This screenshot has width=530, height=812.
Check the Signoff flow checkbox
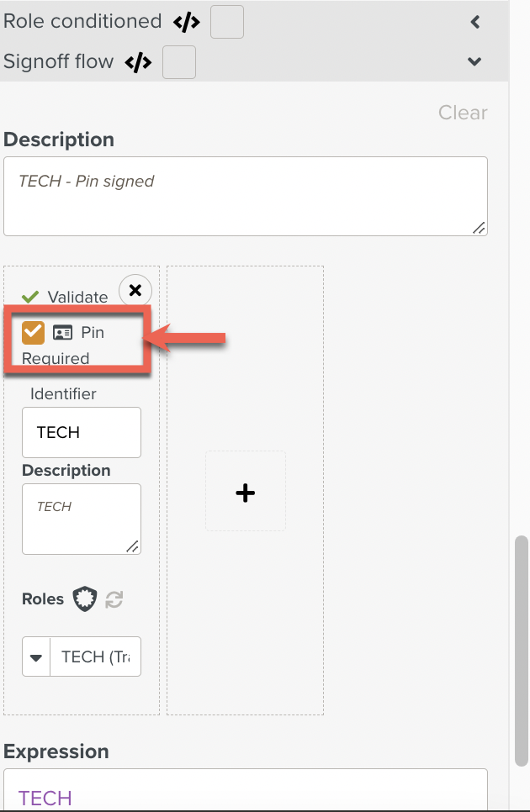click(179, 62)
